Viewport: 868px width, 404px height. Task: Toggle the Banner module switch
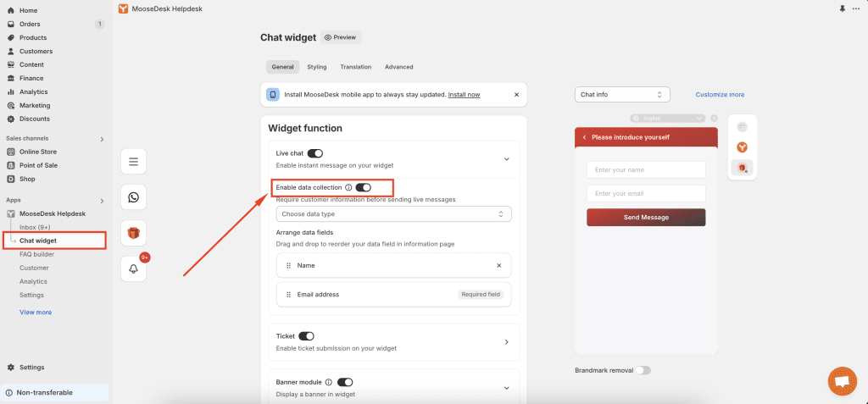345,382
